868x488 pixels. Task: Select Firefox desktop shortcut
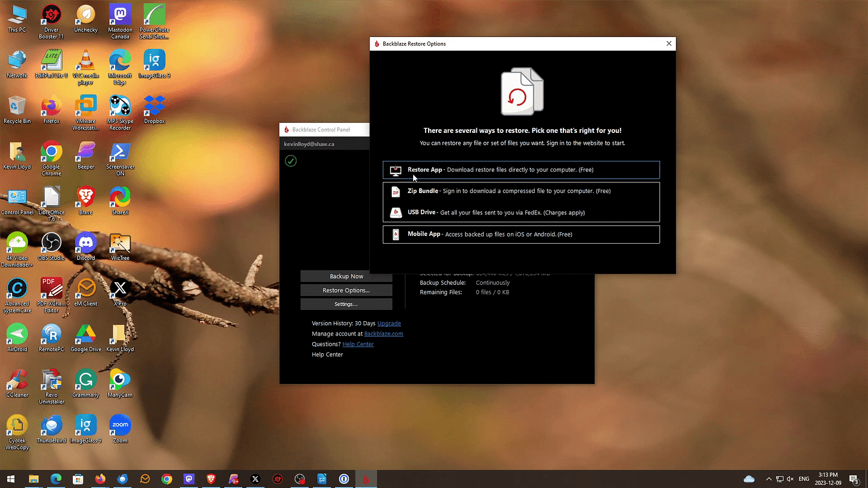(51, 110)
